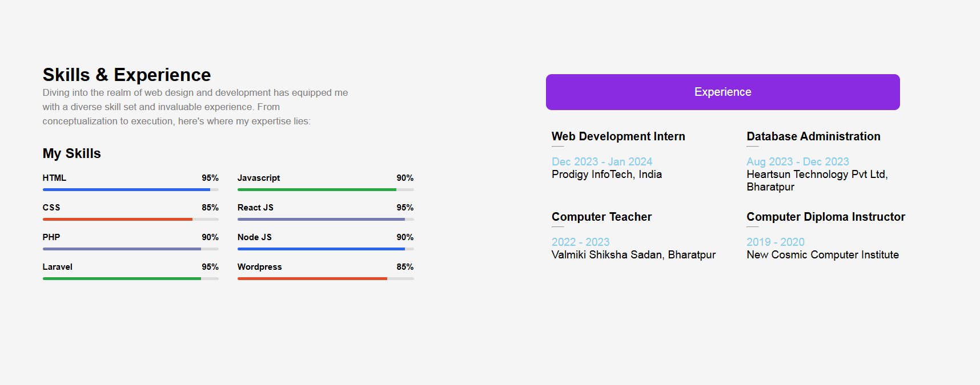The image size is (980, 385).
Task: Click the Wordpress skill progress bar
Action: [326, 278]
